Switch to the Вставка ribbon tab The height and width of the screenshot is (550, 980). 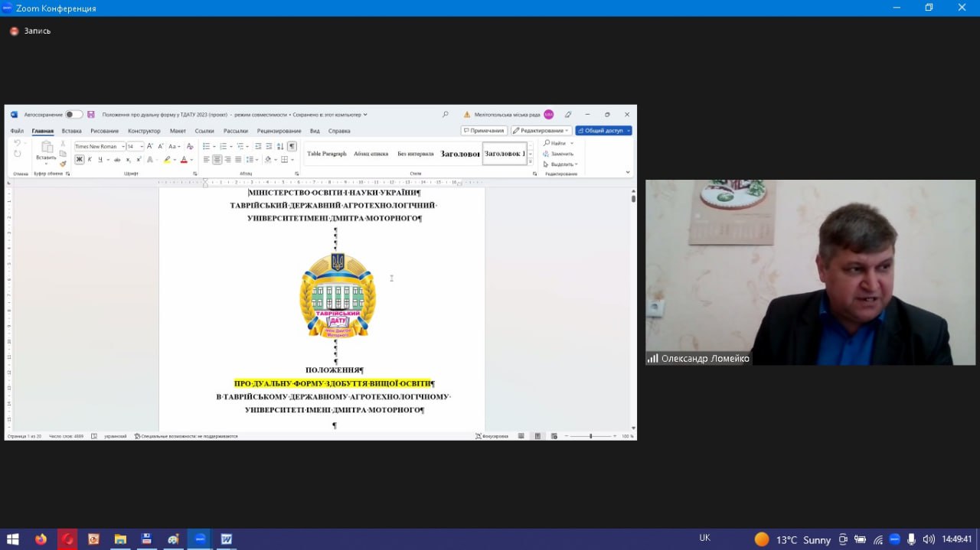71,131
